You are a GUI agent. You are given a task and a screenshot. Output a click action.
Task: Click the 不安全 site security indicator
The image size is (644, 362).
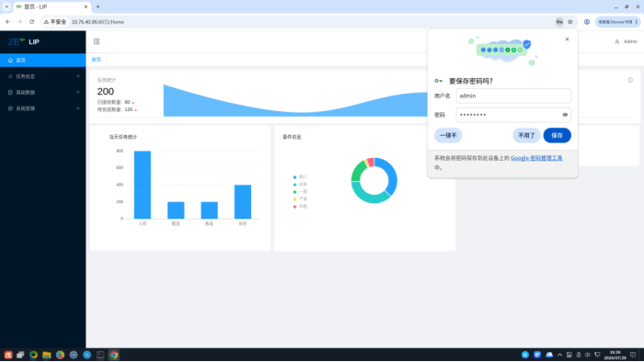55,22
